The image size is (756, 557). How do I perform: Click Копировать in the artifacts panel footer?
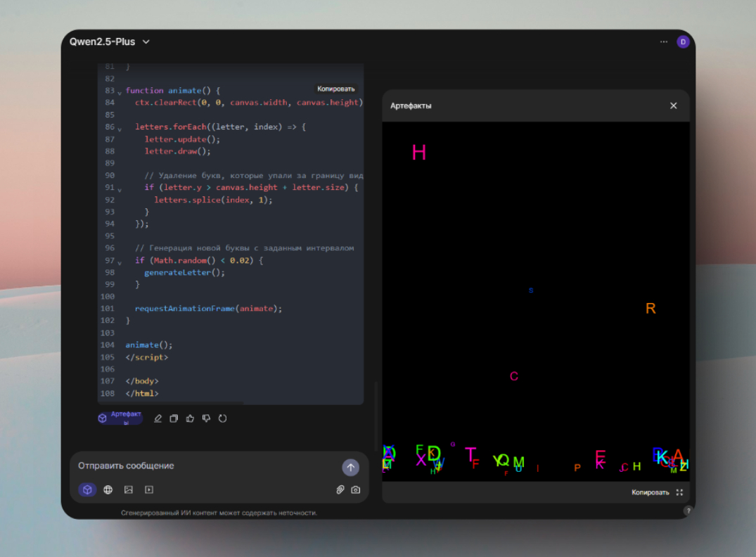(650, 492)
